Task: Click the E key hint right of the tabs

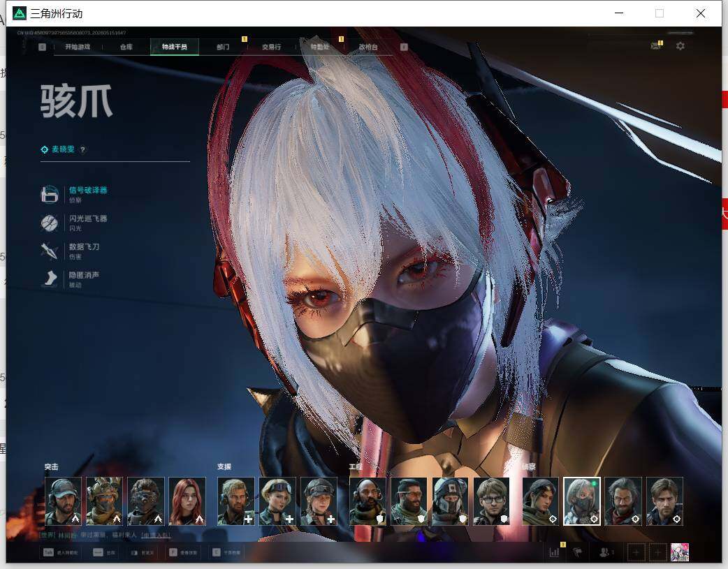Action: [404, 47]
